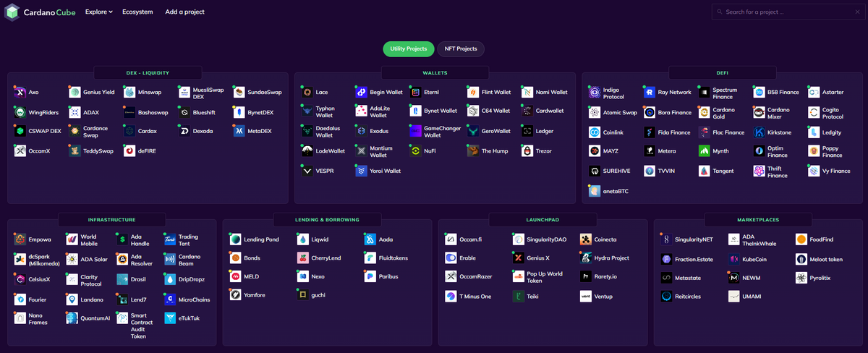Click the Eternl wallet icon
868x353 pixels.
[415, 93]
